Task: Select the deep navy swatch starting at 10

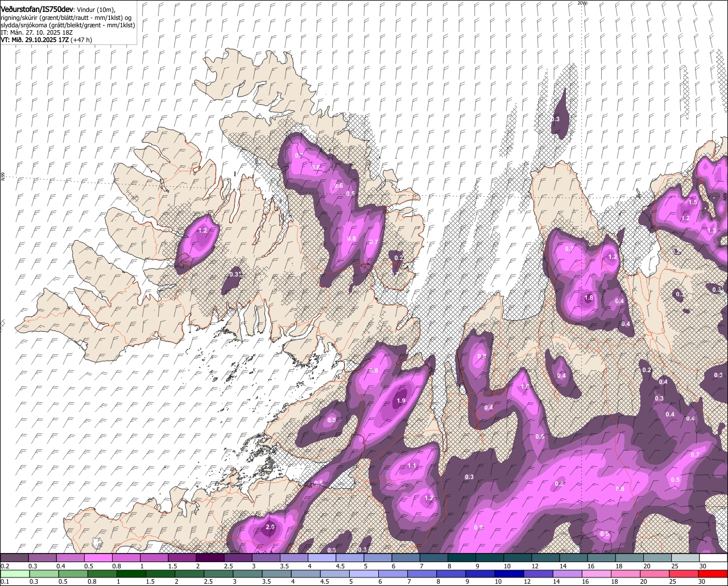Action: [510, 573]
